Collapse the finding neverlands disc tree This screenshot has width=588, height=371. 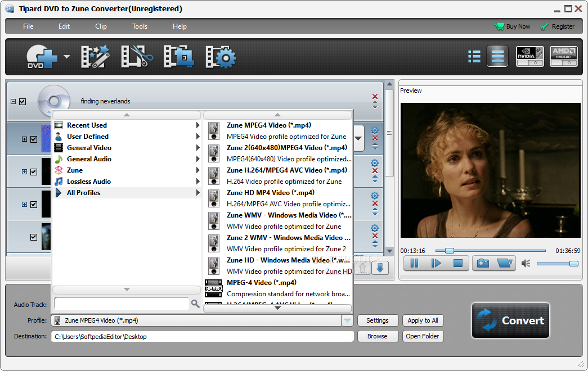point(13,102)
